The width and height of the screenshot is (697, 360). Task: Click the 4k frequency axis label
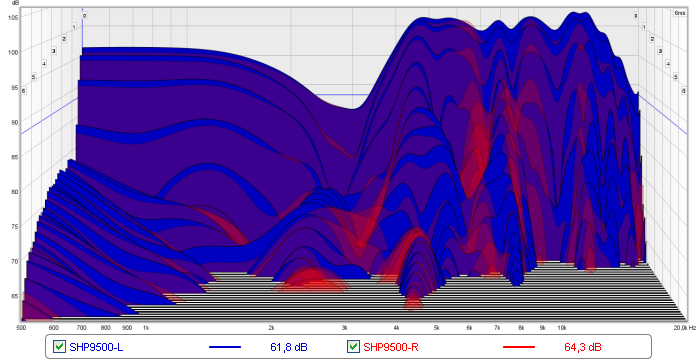coord(397,328)
